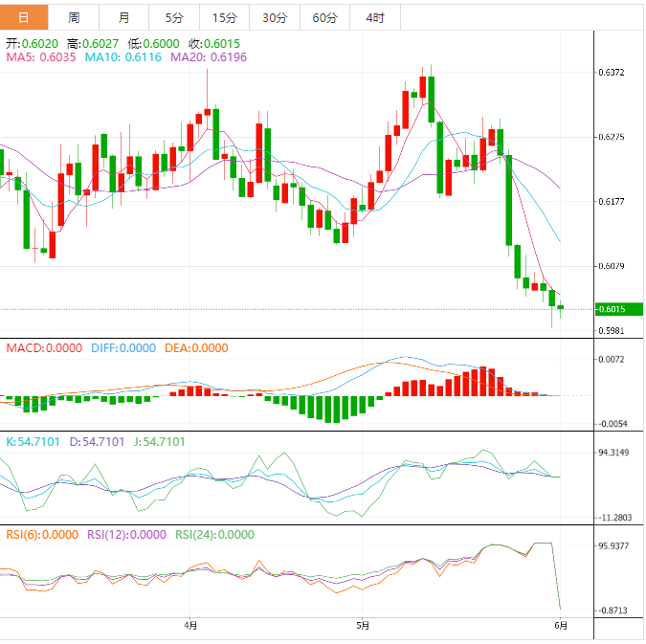Switch chart to 5分 interval
The width and height of the screenshot is (646, 644).
pyautogui.click(x=174, y=17)
